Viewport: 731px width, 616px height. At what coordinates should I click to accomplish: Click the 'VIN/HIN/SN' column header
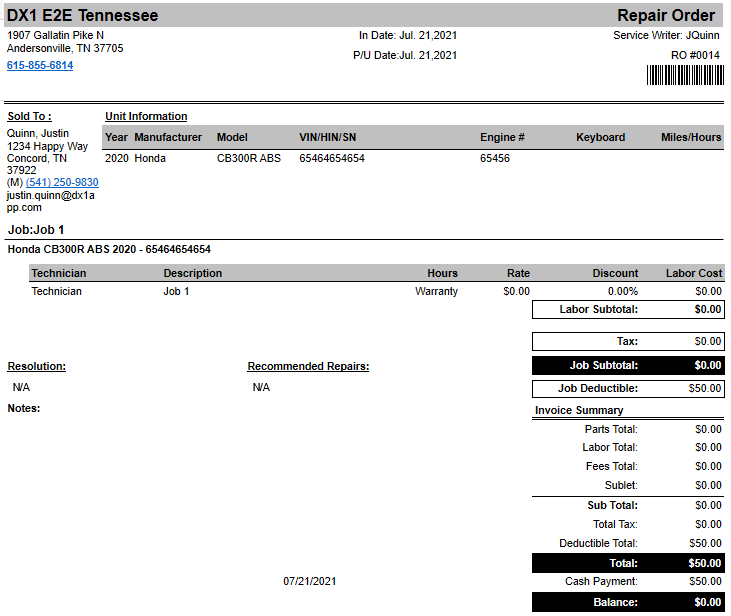328,138
